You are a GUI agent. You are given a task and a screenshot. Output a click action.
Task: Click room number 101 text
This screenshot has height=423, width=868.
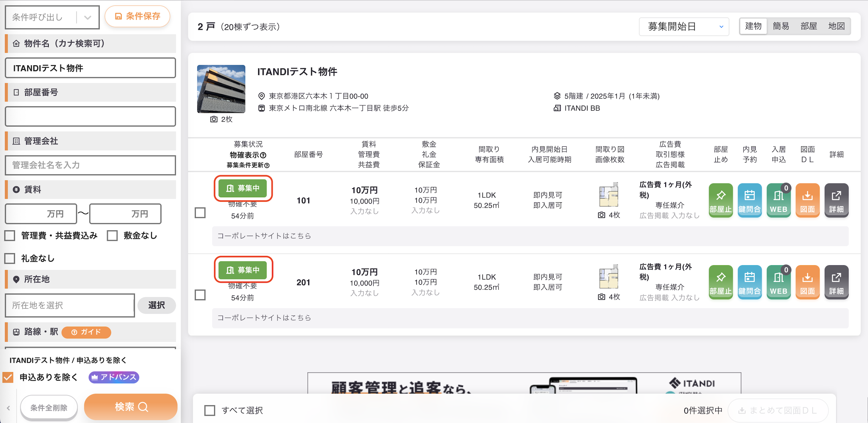(303, 200)
